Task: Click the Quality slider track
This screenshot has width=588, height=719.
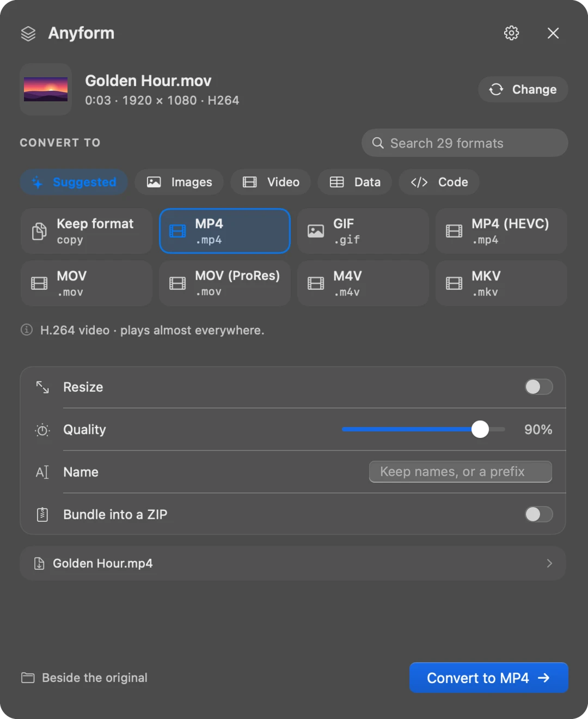Action: click(424, 429)
